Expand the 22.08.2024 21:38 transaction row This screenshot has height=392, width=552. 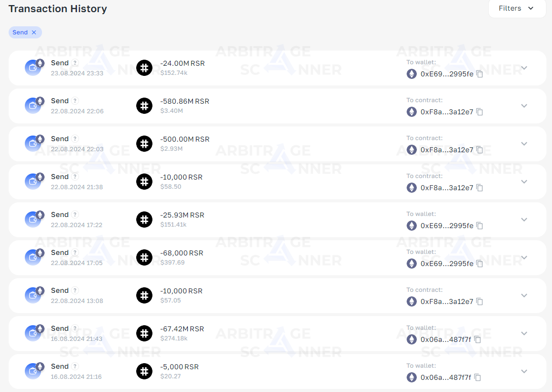524,182
